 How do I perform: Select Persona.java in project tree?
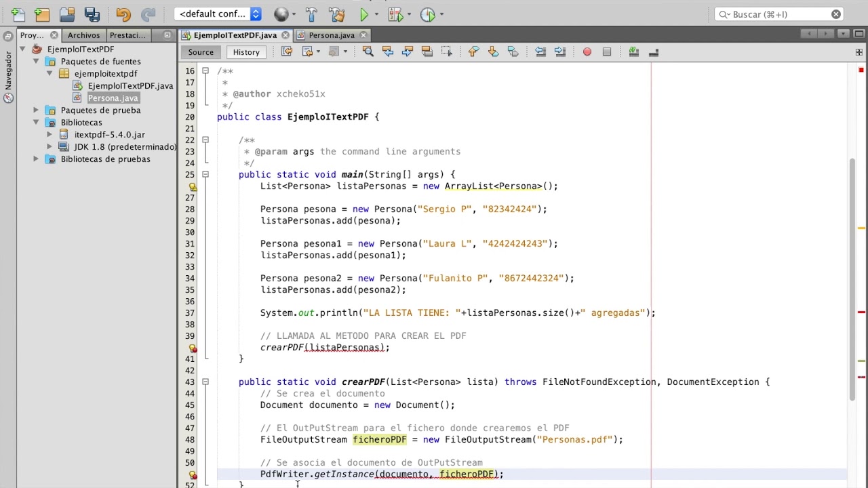tap(113, 98)
